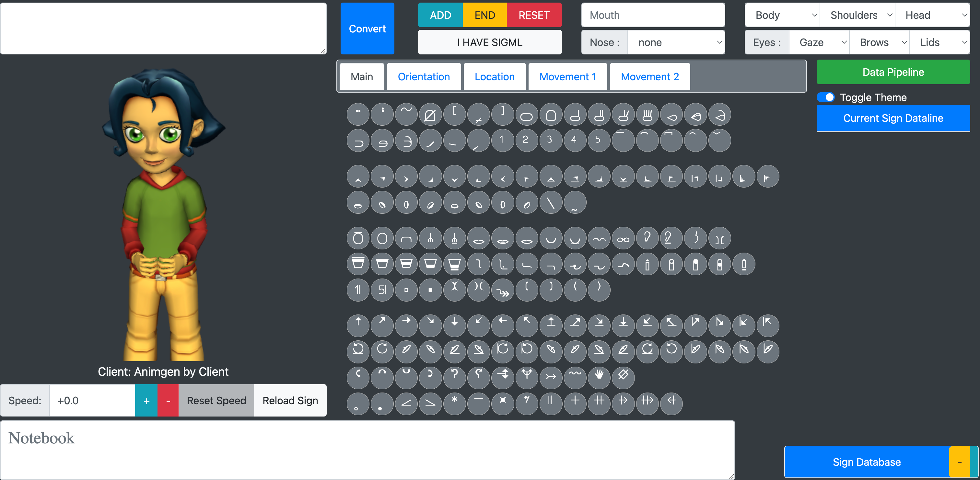Viewport: 980px width, 480px height.
Task: Open the Lids dropdown
Action: (x=940, y=42)
